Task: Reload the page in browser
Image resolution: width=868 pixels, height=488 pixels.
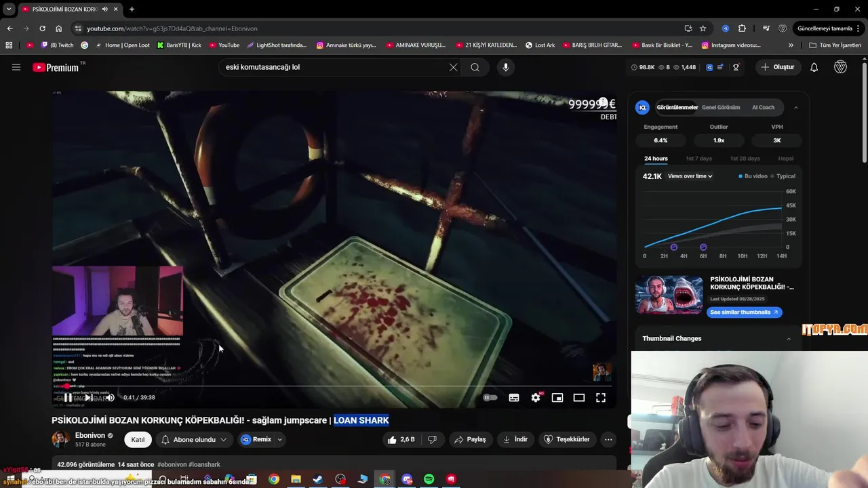Action: pyautogui.click(x=42, y=28)
